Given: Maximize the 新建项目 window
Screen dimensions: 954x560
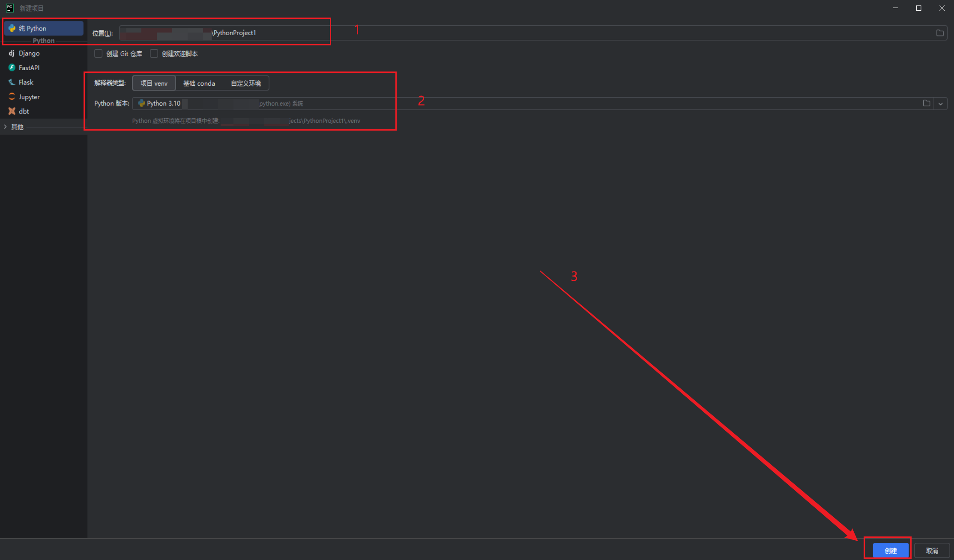Looking at the screenshot, I should coord(918,8).
